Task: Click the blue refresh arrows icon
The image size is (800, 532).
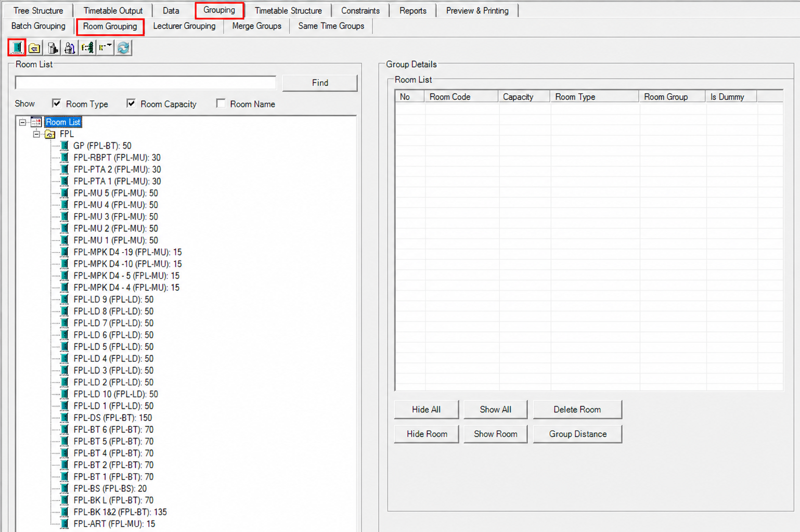Action: tap(123, 48)
